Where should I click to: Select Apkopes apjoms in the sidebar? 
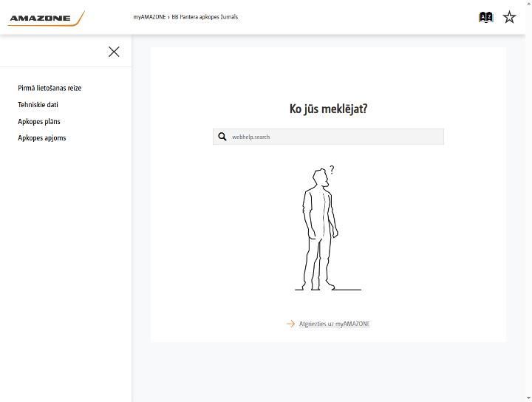[x=41, y=137]
